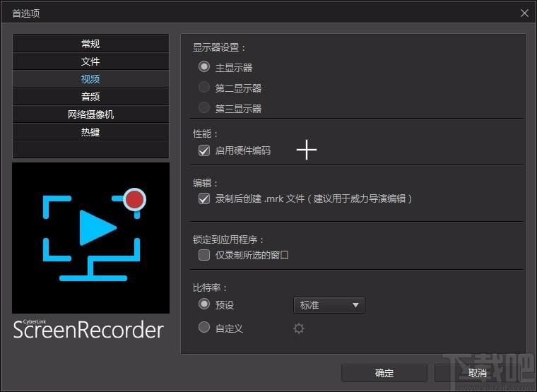Switch to the 文件 tab

[90, 61]
